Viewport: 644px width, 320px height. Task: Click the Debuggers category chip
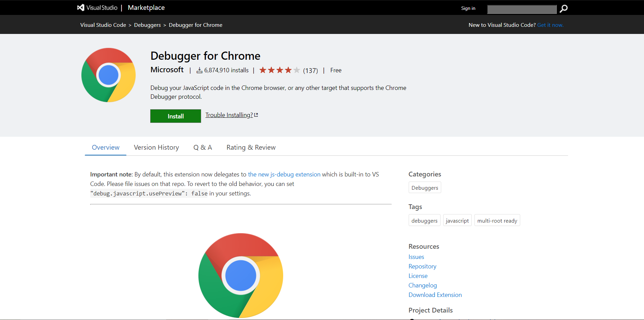point(425,188)
